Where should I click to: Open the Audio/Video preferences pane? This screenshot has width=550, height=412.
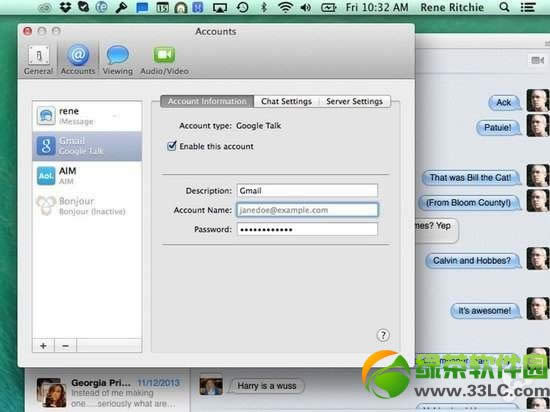[165, 60]
